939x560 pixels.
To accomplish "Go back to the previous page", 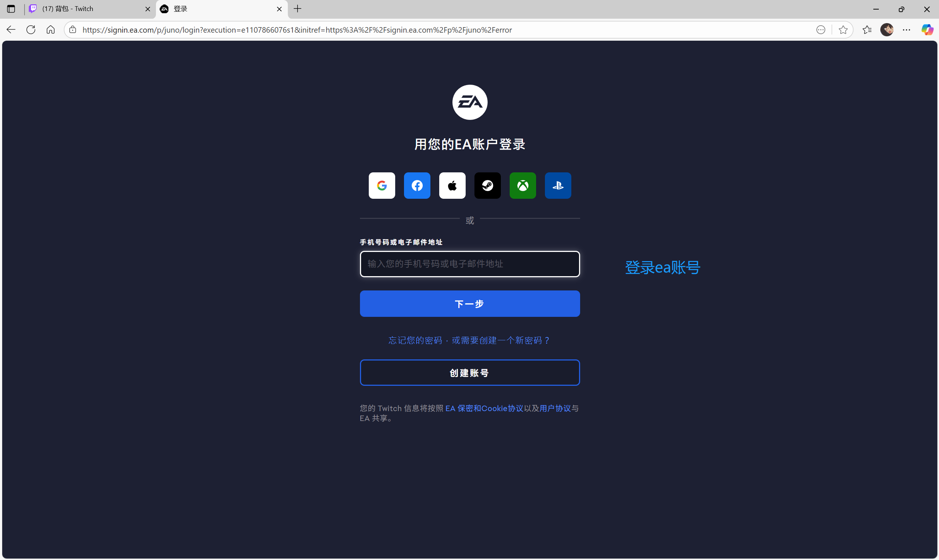I will (11, 29).
